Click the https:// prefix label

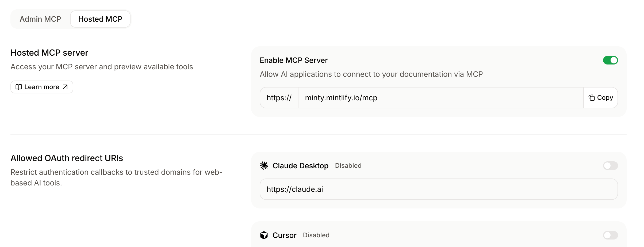click(279, 98)
